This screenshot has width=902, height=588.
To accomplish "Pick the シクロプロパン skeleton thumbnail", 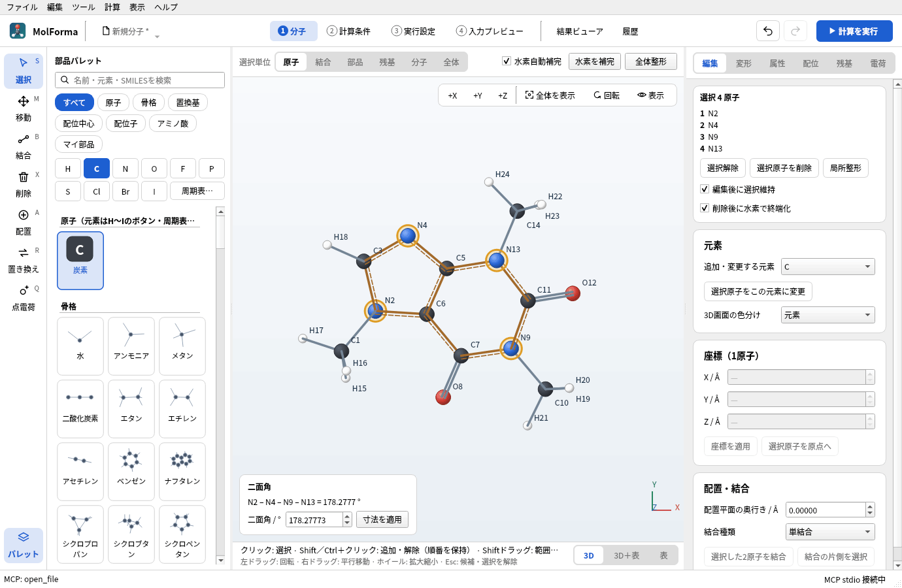I will pos(80,534).
